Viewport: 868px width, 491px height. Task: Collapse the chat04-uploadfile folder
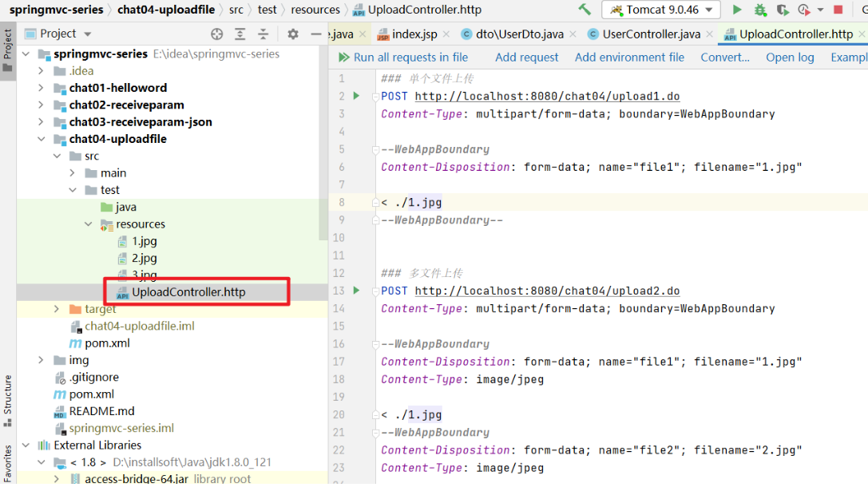(x=41, y=139)
